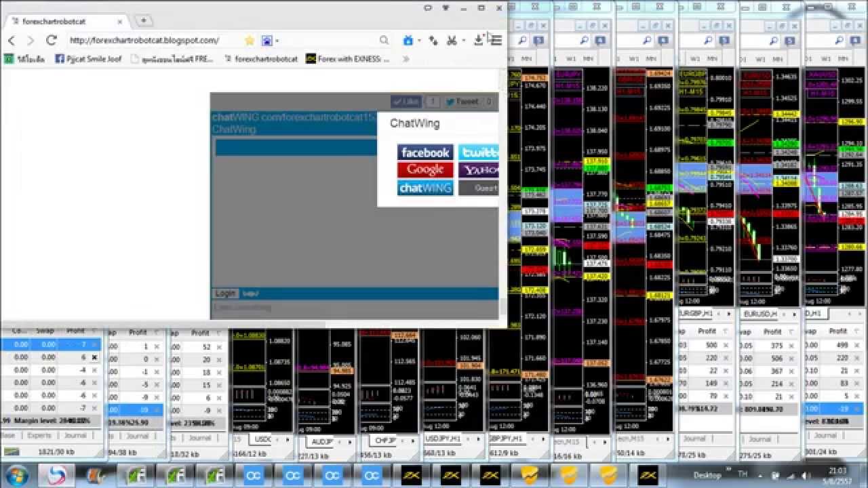Open the Forex with EXNESS bookmark
This screenshot has width=868, height=488.
point(349,59)
